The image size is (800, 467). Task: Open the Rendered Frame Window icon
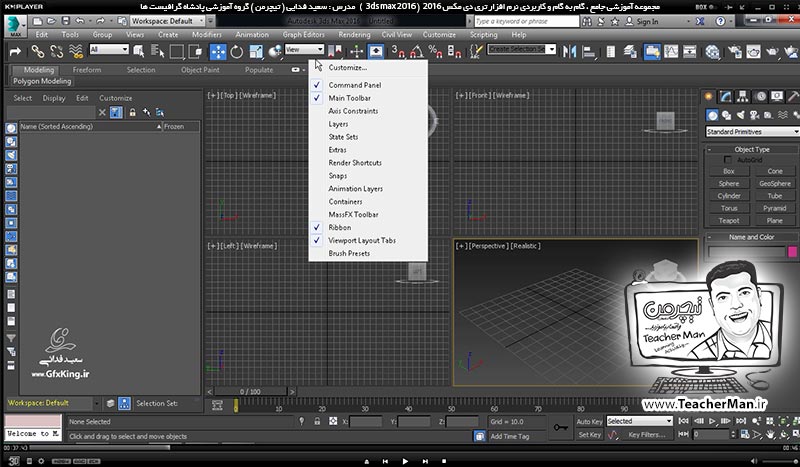(x=754, y=52)
